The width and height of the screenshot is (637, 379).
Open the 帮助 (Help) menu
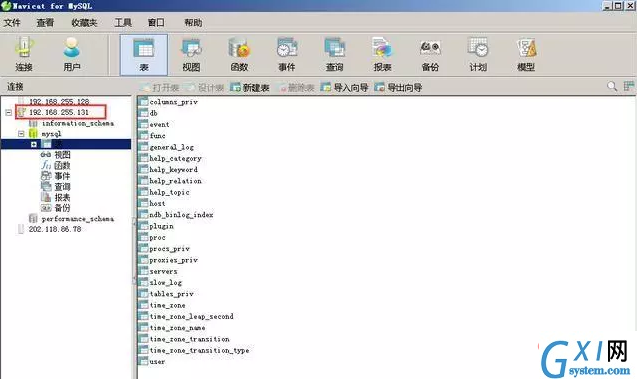tap(193, 23)
